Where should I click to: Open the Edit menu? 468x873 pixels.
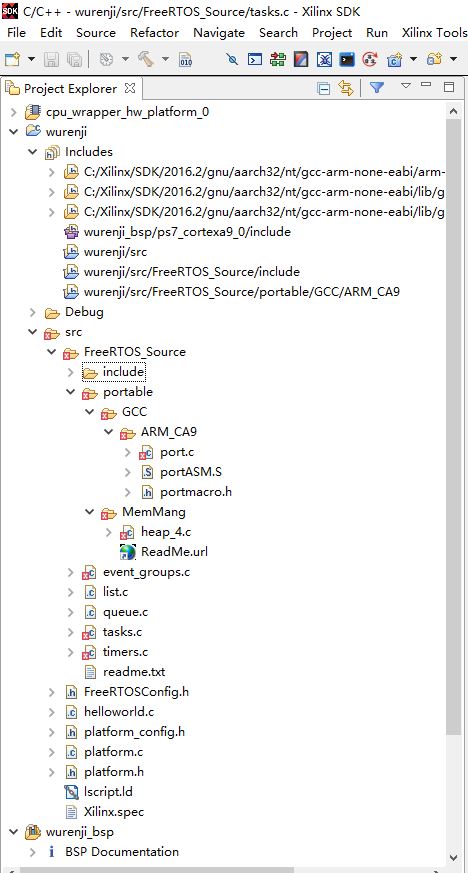tap(51, 33)
